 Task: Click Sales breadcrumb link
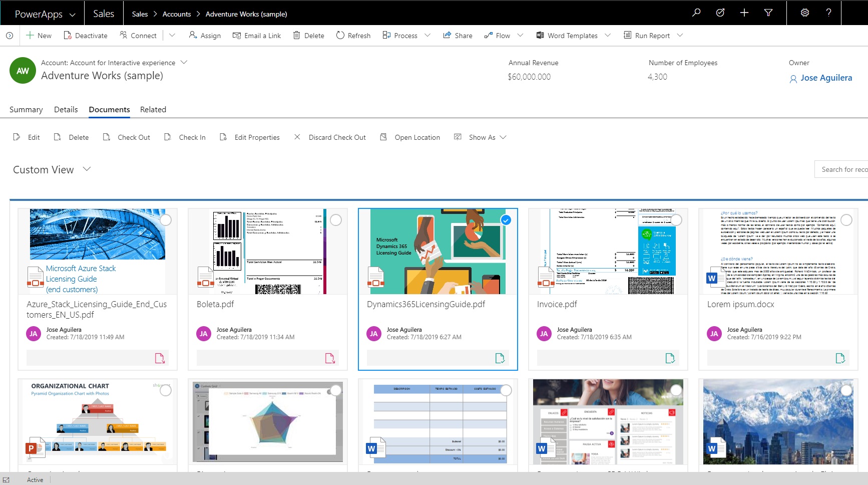click(140, 14)
